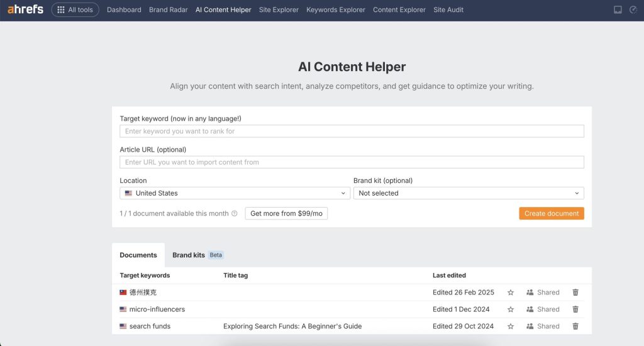Click the Create document button
644x346 pixels.
pos(552,214)
